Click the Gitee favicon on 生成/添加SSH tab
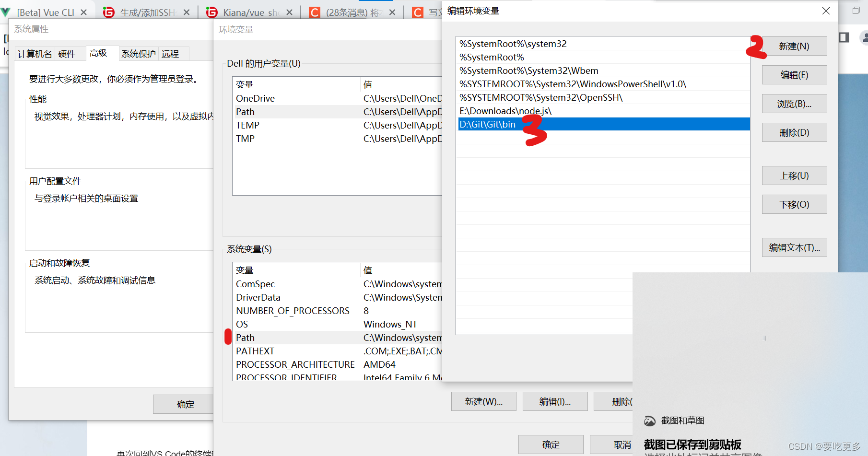 pyautogui.click(x=109, y=12)
